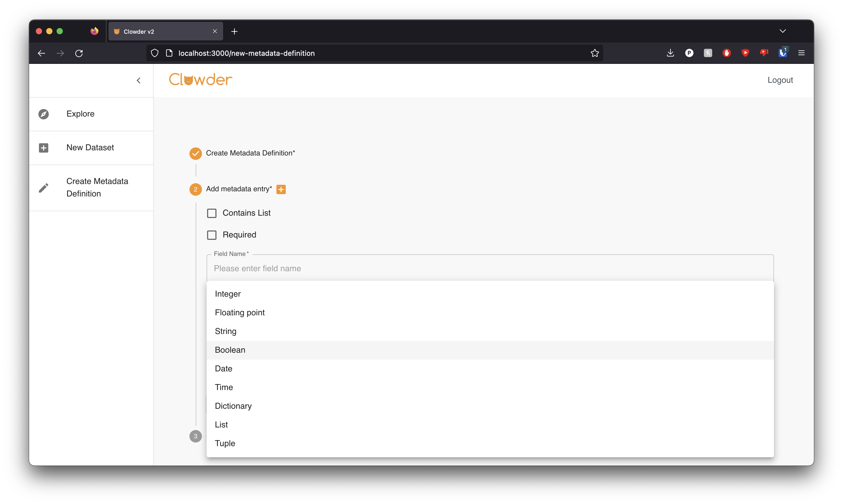Pick Dictionary in the type list
The image size is (843, 504).
233,406
